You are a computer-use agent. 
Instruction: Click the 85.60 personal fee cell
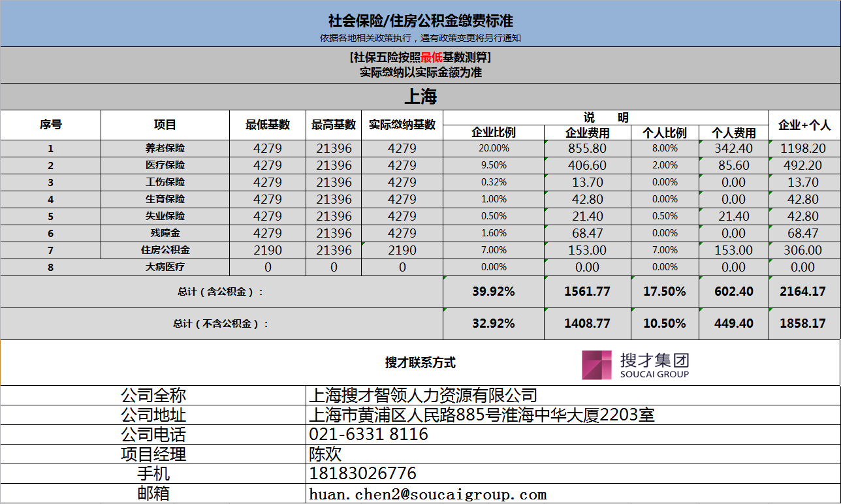733,165
